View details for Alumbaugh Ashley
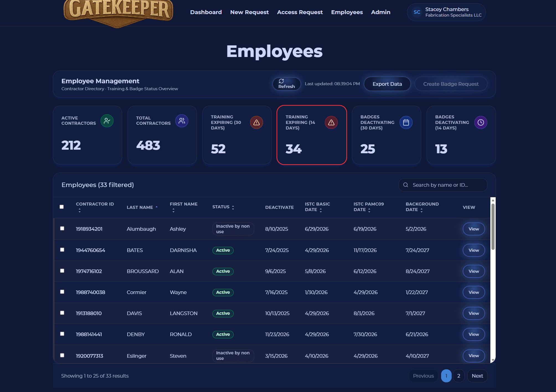Screen dimensions: 556x392 474,229
